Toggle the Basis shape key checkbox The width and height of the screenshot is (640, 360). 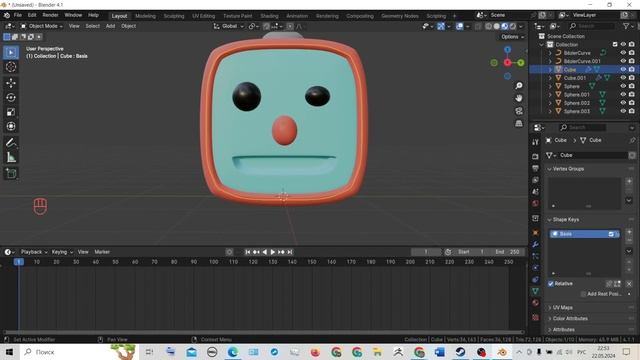611,234
